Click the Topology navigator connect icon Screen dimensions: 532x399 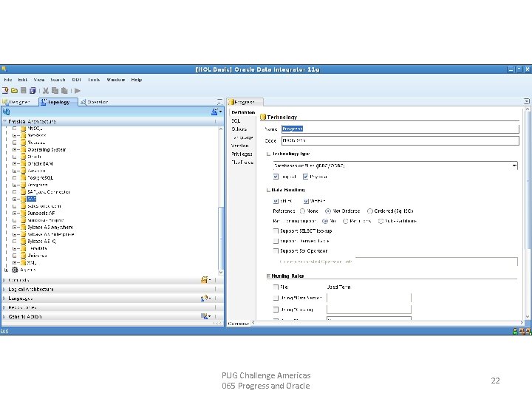[x=216, y=112]
